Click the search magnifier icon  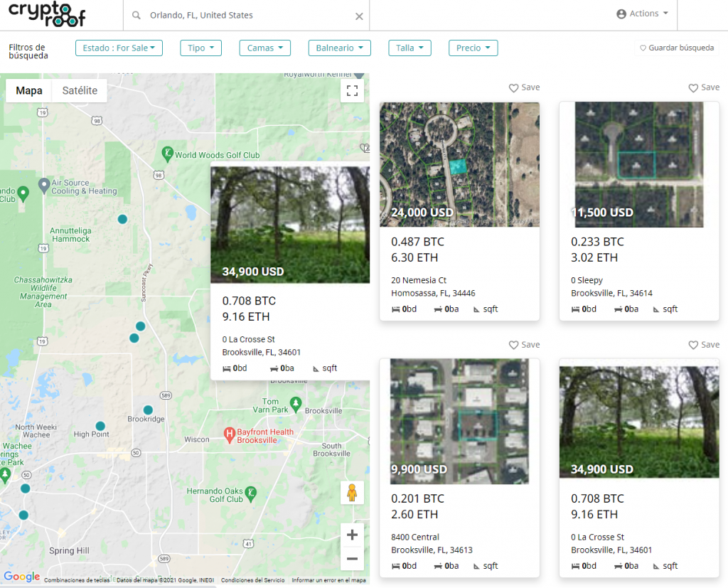pos(136,16)
